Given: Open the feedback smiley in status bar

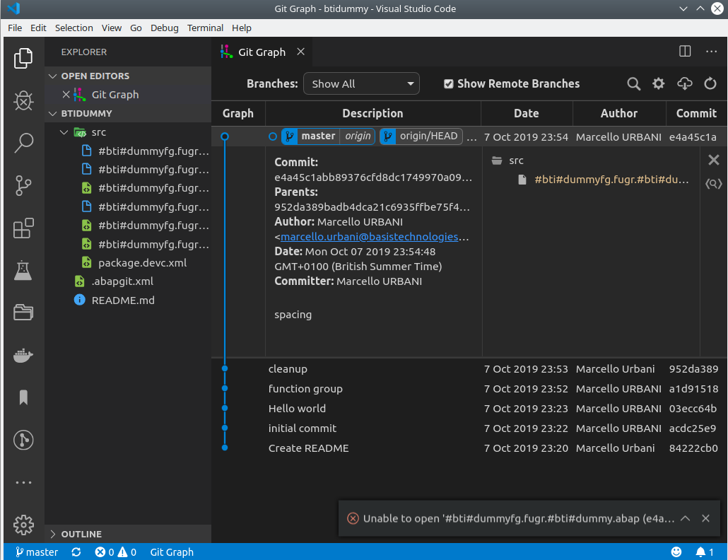Looking at the screenshot, I should (676, 552).
